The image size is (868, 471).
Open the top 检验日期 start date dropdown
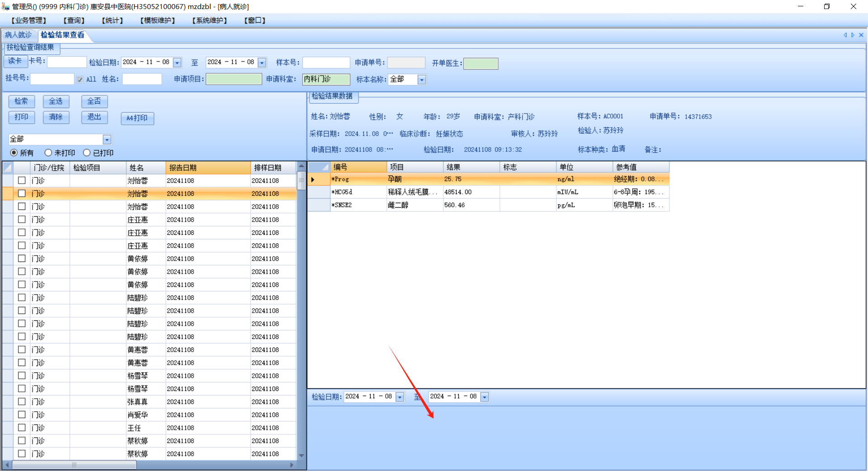point(177,63)
